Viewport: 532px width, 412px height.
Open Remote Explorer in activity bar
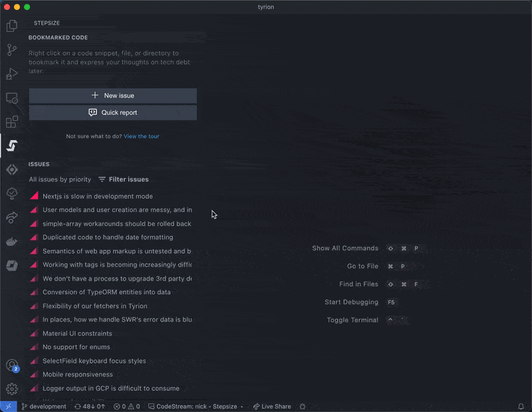pos(12,98)
